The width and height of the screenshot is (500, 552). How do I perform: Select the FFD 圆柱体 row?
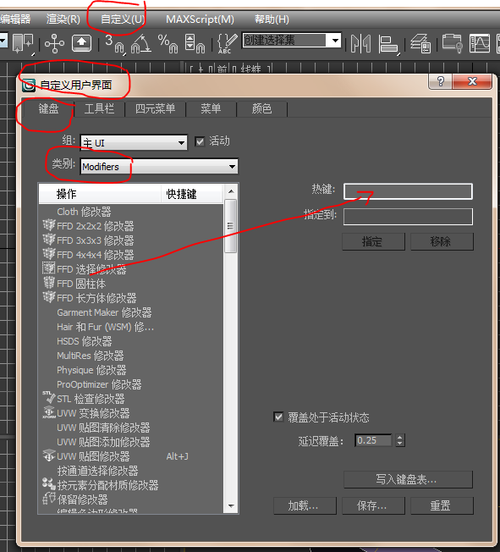[x=131, y=283]
